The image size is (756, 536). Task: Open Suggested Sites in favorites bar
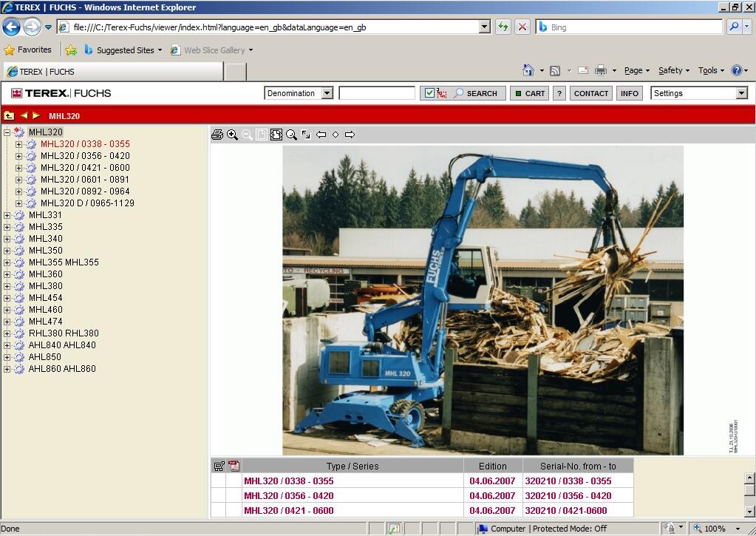(x=123, y=50)
